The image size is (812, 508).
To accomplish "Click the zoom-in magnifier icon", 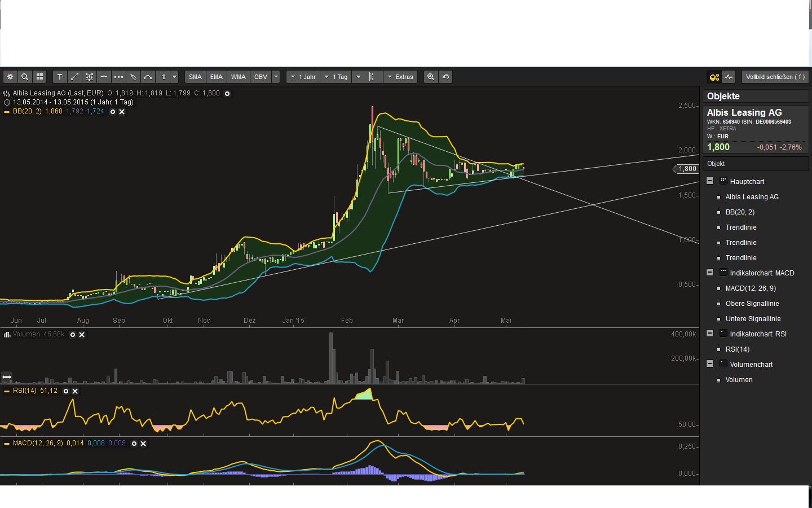I will tap(431, 77).
